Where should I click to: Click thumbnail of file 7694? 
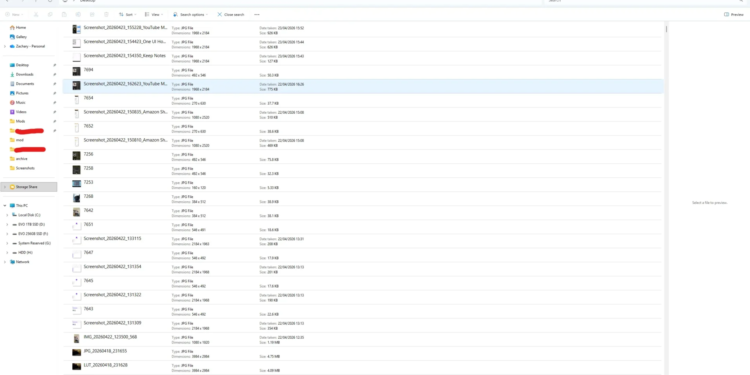coord(76,72)
